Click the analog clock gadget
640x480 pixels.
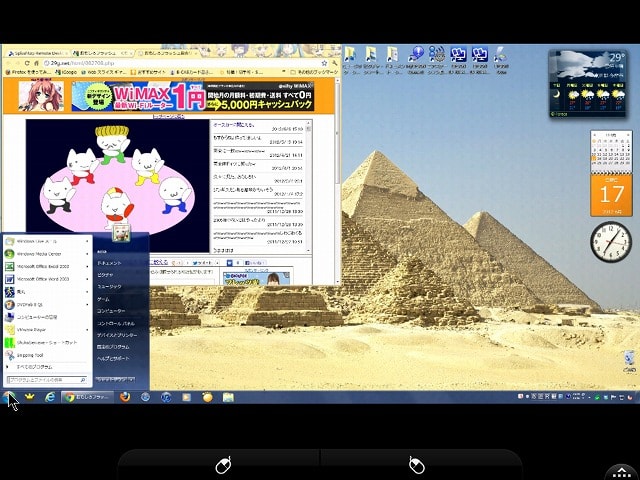[611, 242]
